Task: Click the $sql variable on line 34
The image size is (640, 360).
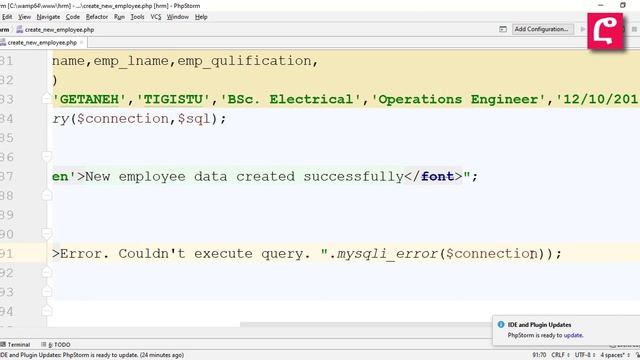Action: 194,119
